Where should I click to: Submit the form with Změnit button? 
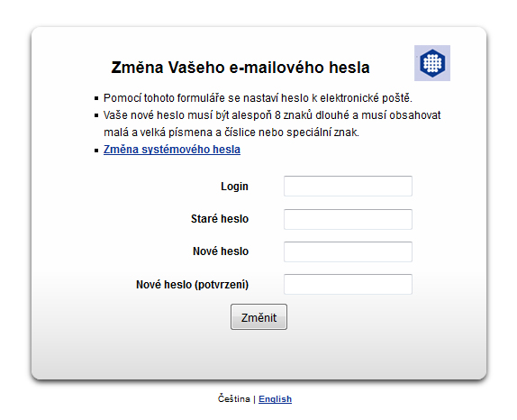258,317
